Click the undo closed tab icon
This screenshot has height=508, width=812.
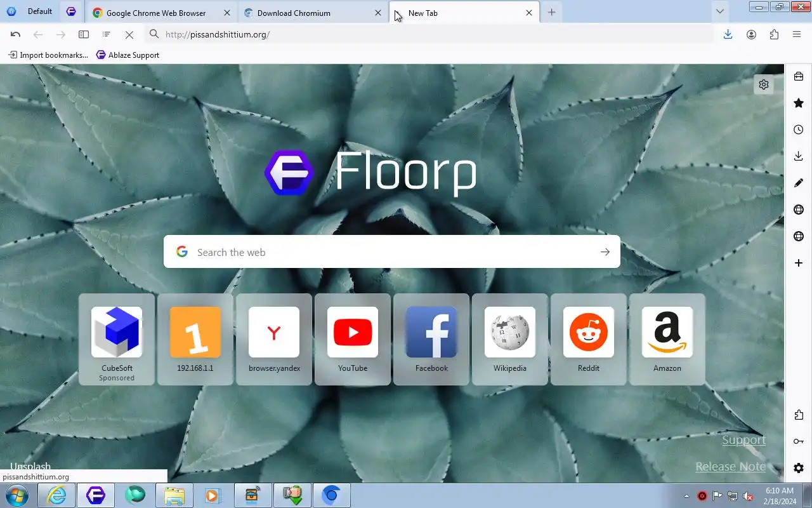[15, 34]
